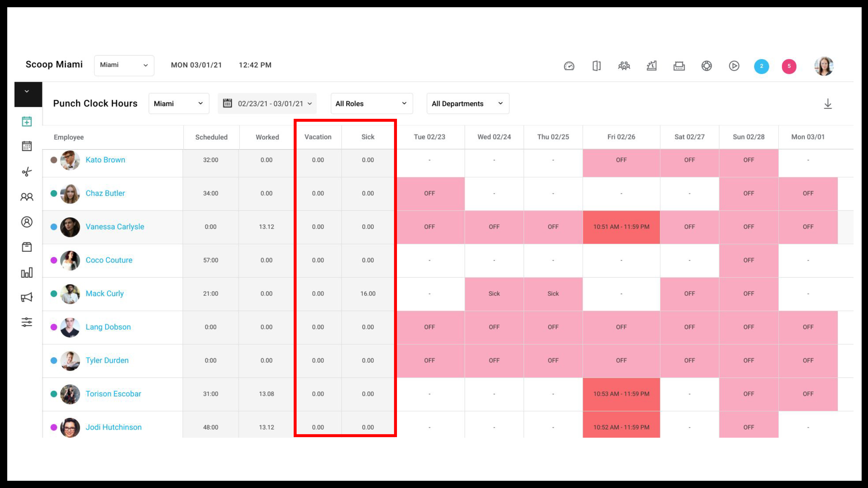Open the calendar-plus schedule sidebar icon
868x488 pixels.
pos(27,121)
